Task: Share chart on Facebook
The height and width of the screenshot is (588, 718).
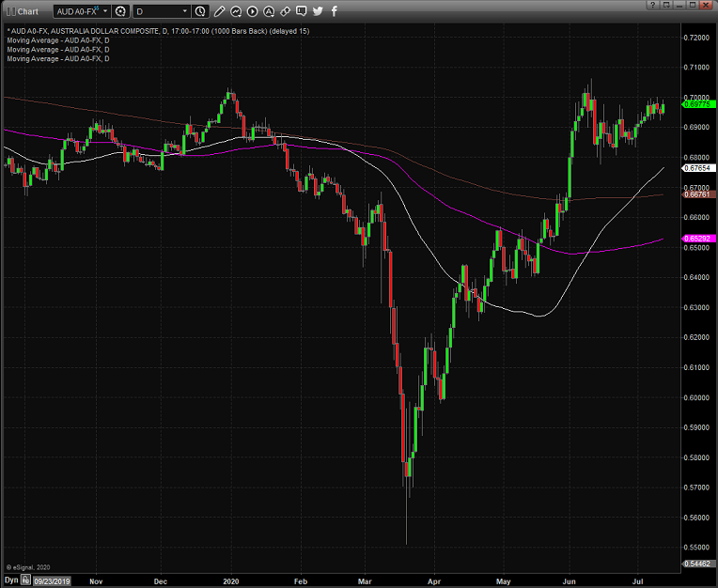Action: pyautogui.click(x=334, y=11)
